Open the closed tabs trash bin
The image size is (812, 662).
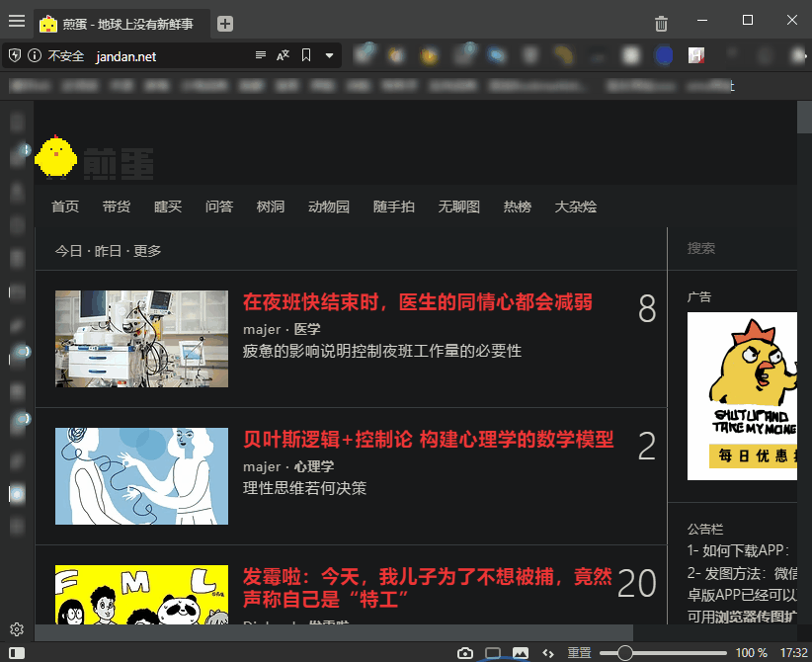662,24
